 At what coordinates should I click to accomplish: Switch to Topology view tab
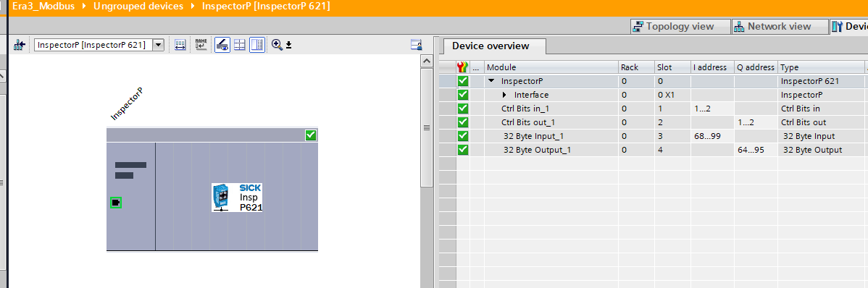pos(680,27)
